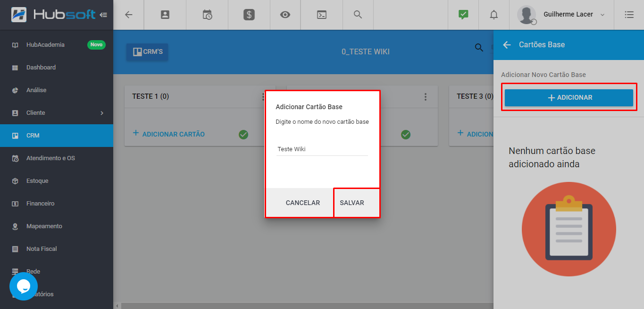Open Financeiro in sidebar
Screen dimensions: 644x309
[57, 204]
